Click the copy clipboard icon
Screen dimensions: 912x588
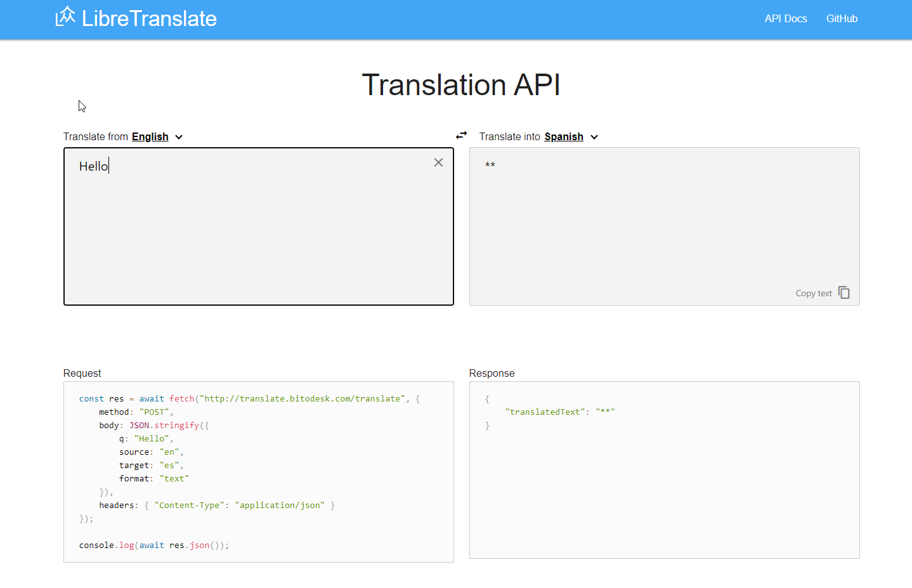click(x=844, y=292)
